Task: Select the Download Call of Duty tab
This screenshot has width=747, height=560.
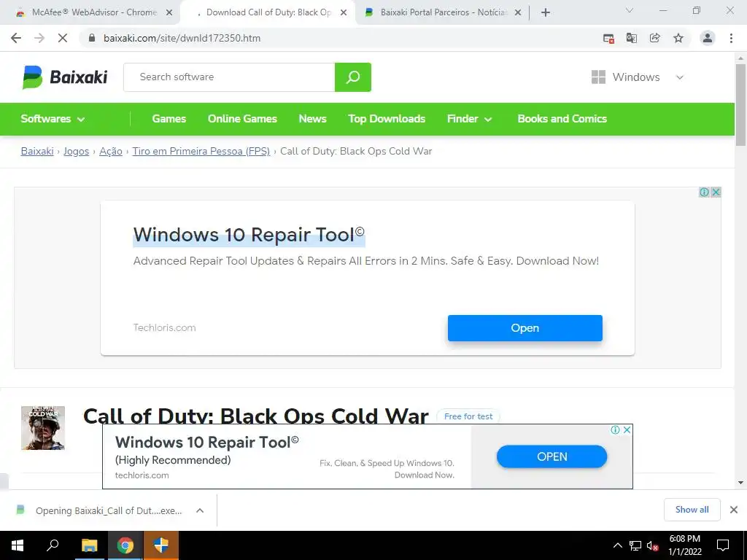Action: pyautogui.click(x=267, y=12)
